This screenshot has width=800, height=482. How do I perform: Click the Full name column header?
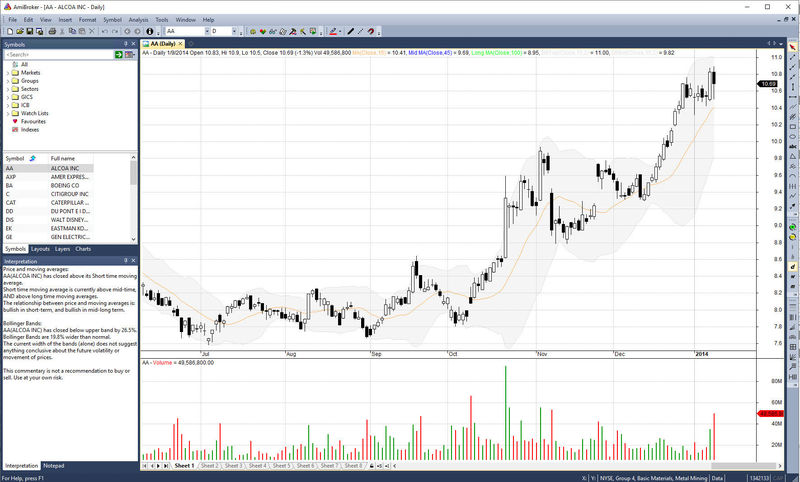click(71, 159)
